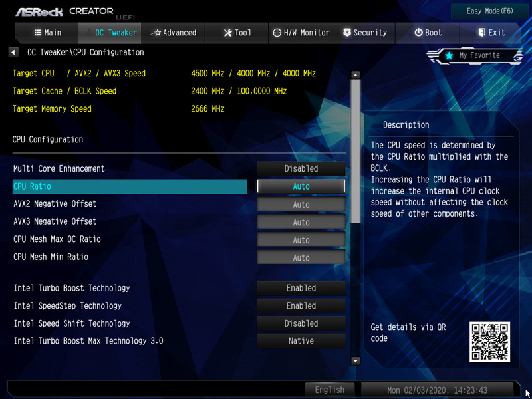Select AVX3 Negative Offset label
Image resolution: width=532 pixels, height=399 pixels.
click(55, 221)
